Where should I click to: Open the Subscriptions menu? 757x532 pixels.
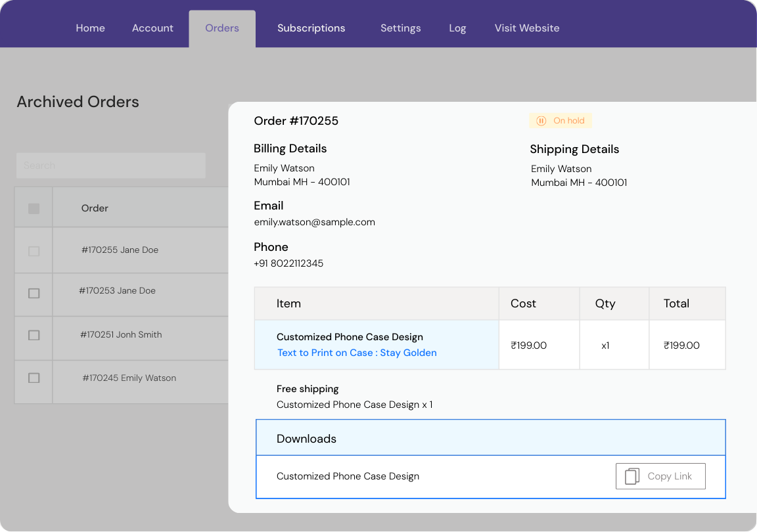point(311,28)
